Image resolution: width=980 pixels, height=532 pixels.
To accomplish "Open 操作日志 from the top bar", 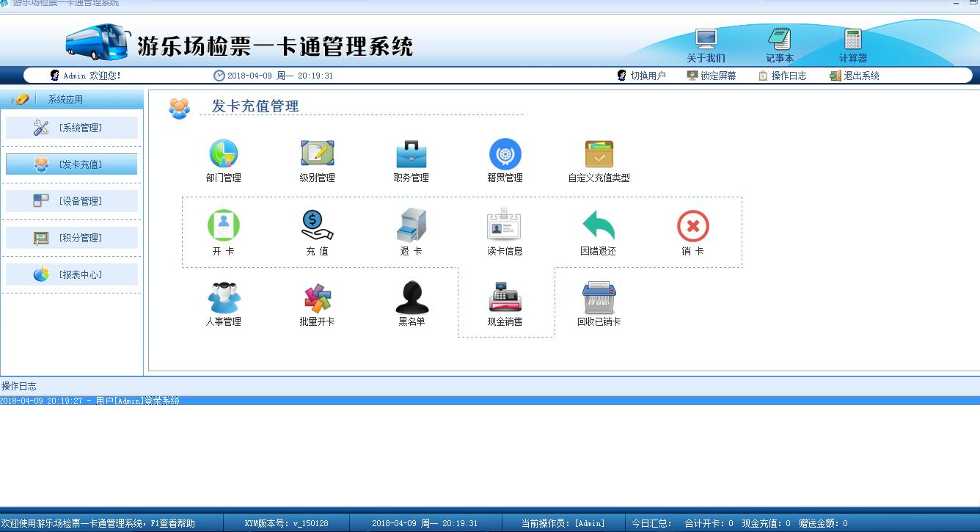I will tap(782, 76).
